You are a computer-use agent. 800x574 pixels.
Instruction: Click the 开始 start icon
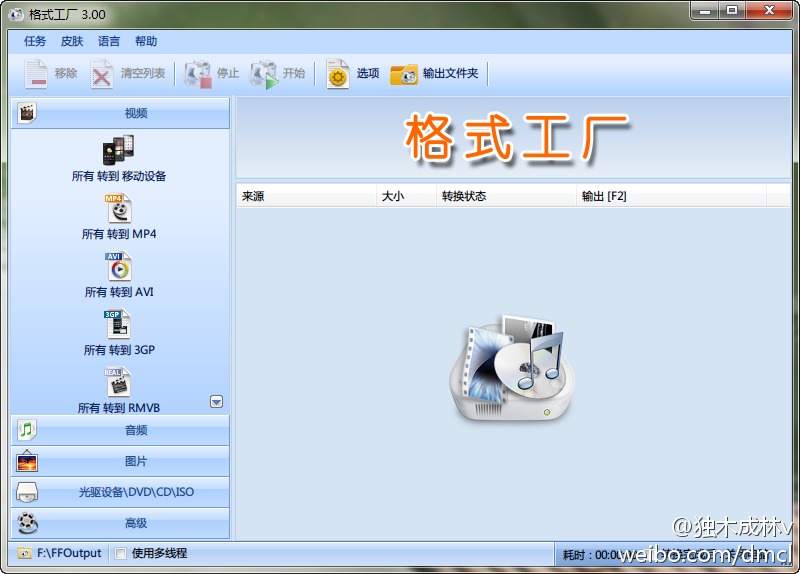[x=264, y=74]
